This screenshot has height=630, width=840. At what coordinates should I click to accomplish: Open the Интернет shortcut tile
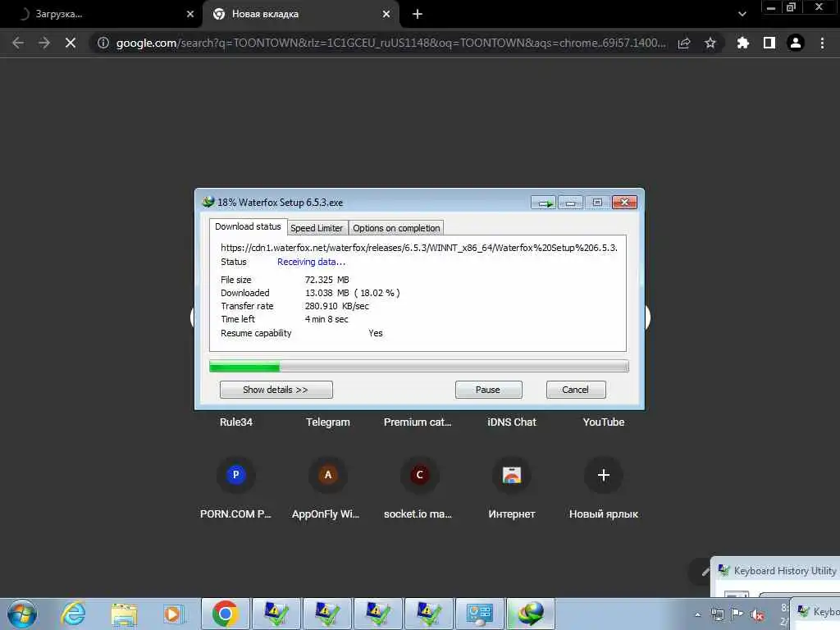(x=512, y=475)
